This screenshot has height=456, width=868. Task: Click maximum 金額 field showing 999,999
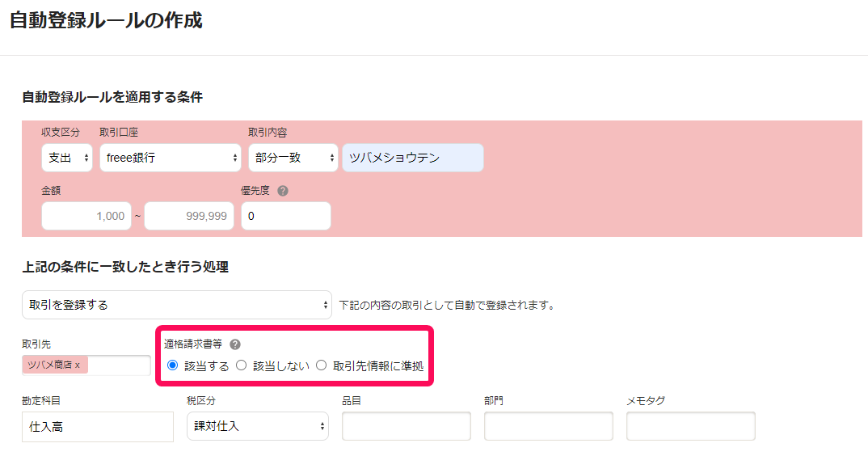(189, 216)
